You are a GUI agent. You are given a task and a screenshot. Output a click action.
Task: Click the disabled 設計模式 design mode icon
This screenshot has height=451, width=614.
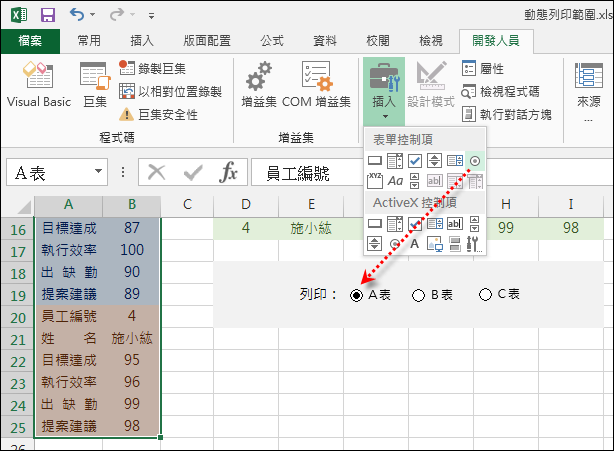431,75
